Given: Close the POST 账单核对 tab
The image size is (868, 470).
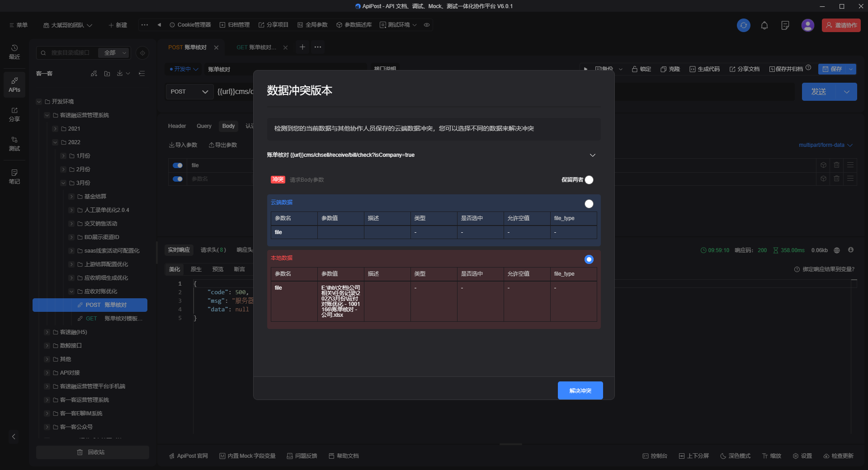Looking at the screenshot, I should click(x=216, y=47).
